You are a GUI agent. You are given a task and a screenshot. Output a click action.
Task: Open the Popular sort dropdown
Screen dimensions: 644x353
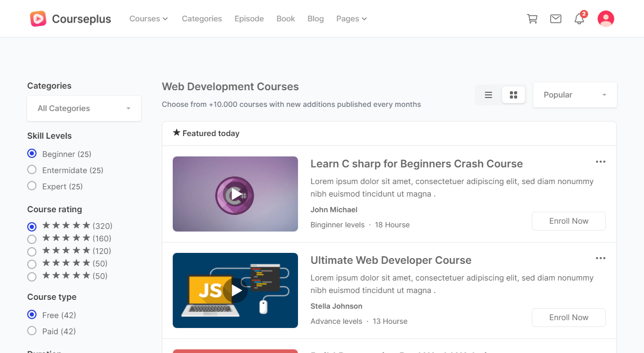click(x=575, y=95)
